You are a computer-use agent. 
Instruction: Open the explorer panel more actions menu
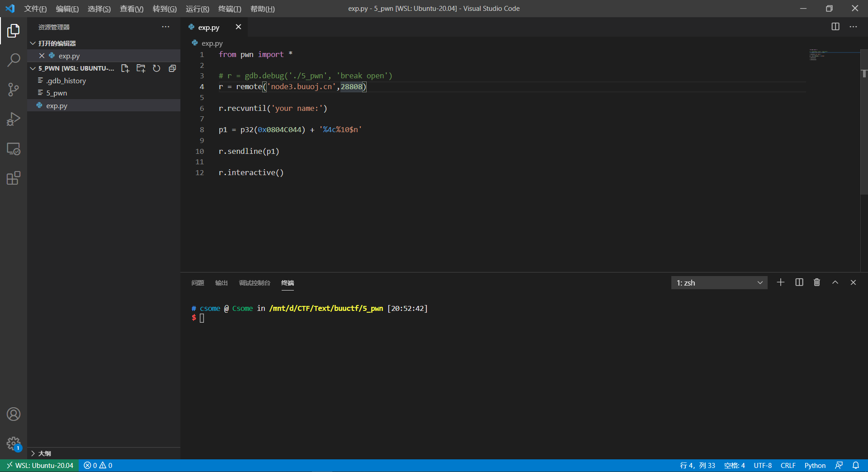pos(165,27)
